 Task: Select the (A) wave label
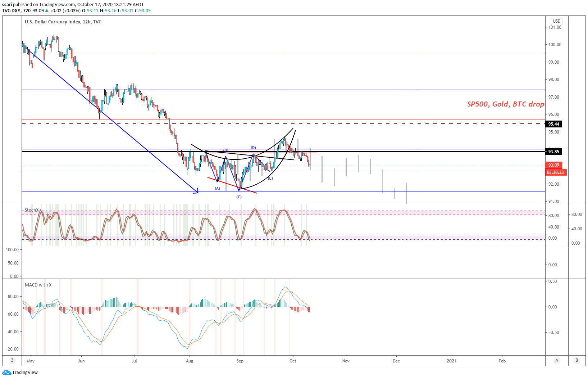218,188
